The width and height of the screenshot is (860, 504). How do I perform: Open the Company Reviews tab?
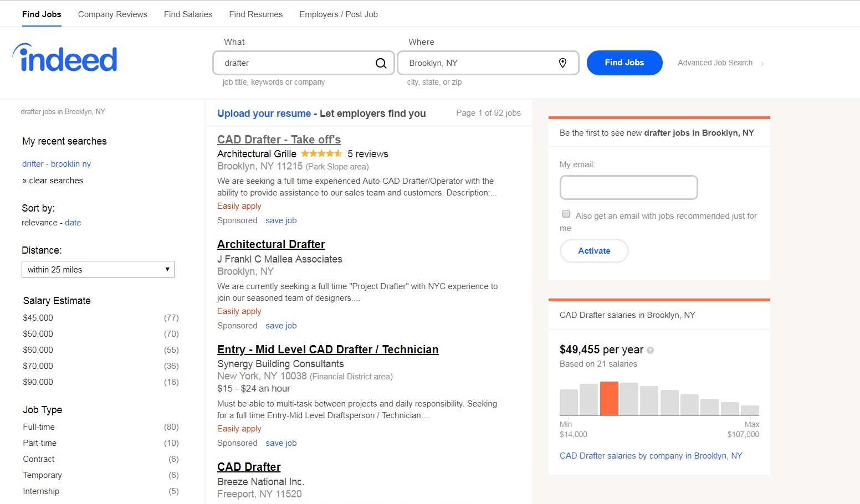coord(112,14)
